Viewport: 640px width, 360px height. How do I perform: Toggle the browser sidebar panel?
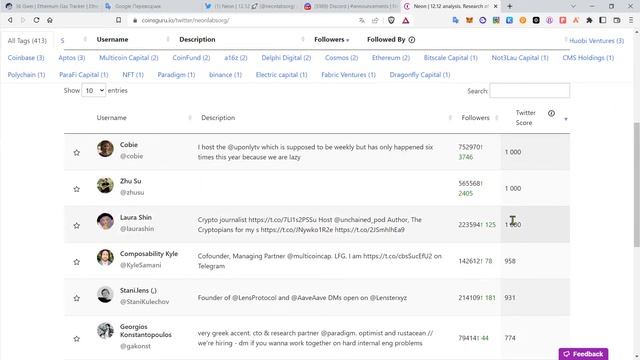pyautogui.click(x=603, y=20)
